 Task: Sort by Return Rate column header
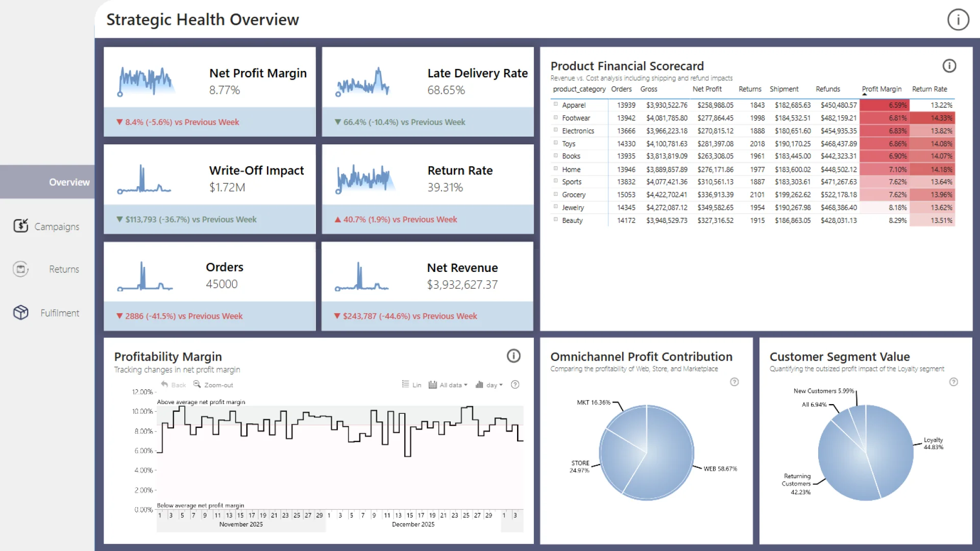pyautogui.click(x=929, y=89)
